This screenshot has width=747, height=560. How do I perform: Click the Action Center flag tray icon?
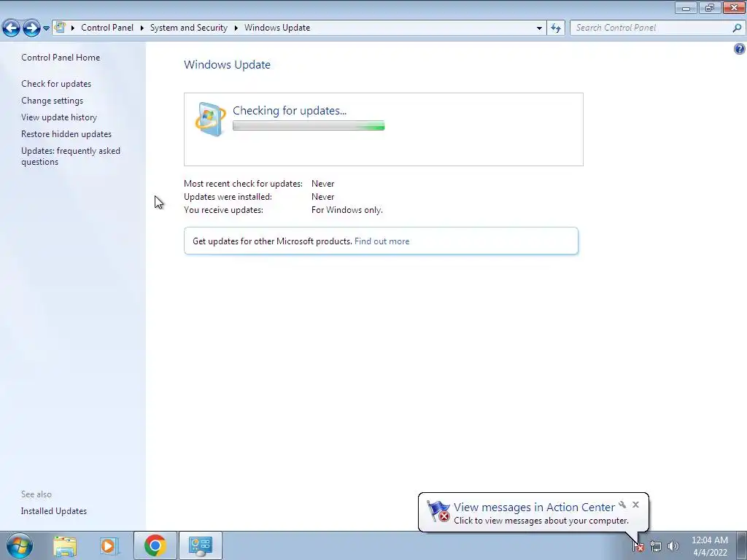pos(638,546)
